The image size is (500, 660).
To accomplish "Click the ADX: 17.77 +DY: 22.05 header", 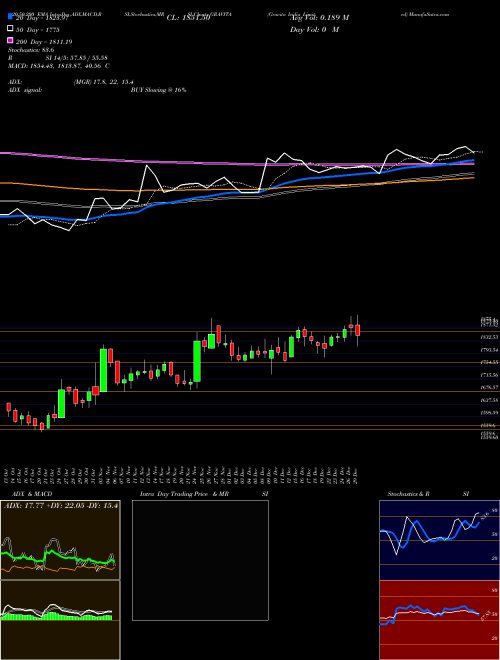I will (x=61, y=505).
